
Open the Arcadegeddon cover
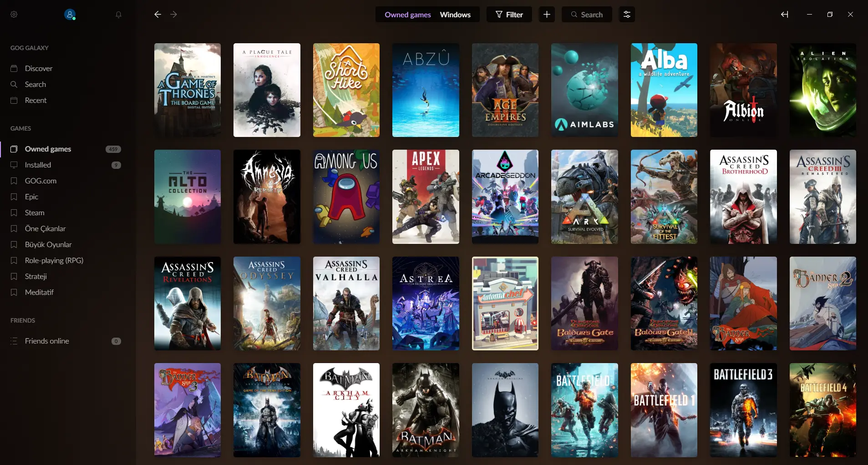coord(505,197)
